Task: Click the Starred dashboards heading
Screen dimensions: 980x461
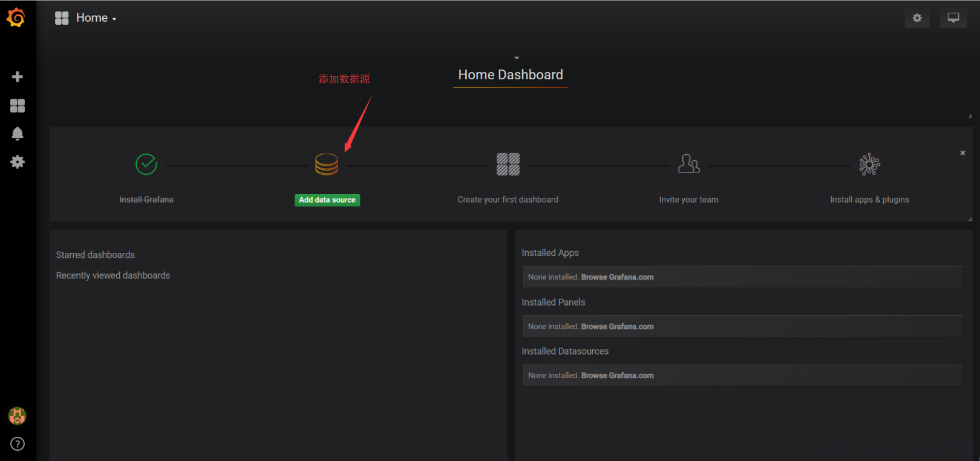Action: [x=96, y=255]
